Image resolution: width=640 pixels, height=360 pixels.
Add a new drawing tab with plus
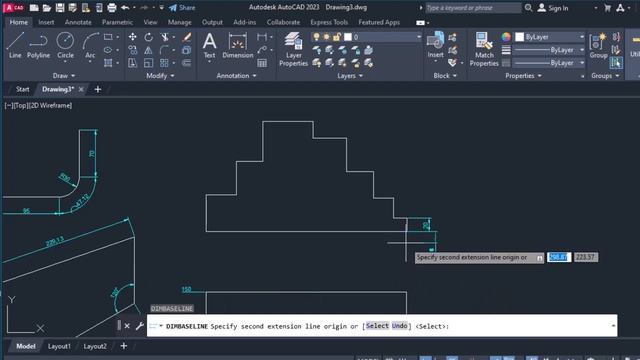(x=98, y=89)
